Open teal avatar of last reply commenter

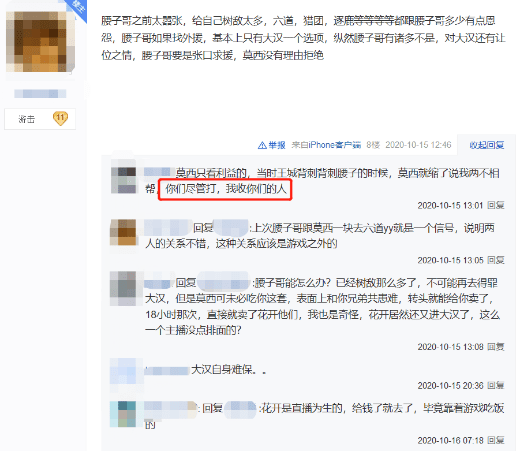click(123, 414)
